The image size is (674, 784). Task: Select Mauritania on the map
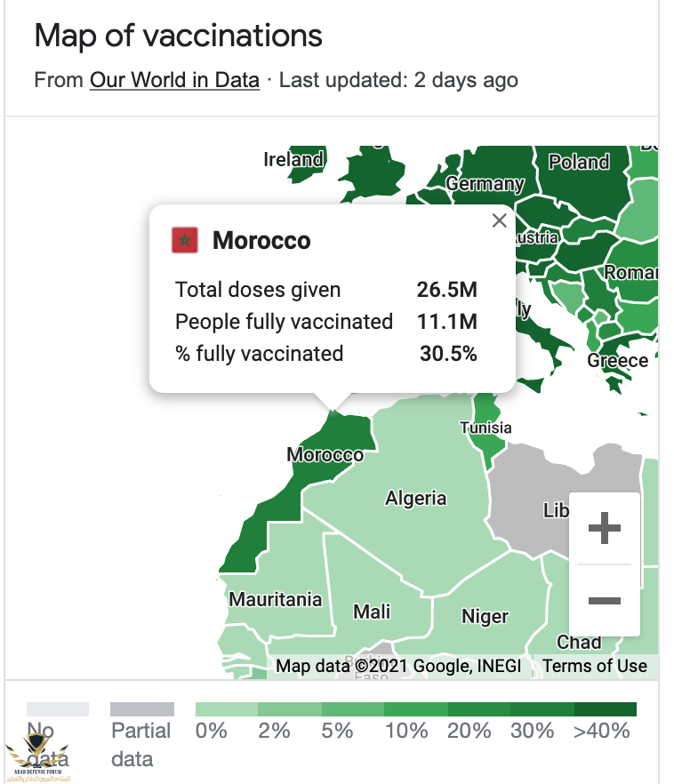(275, 599)
